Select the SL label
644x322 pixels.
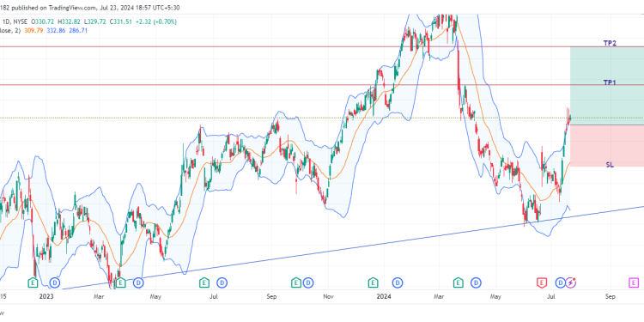coord(610,165)
